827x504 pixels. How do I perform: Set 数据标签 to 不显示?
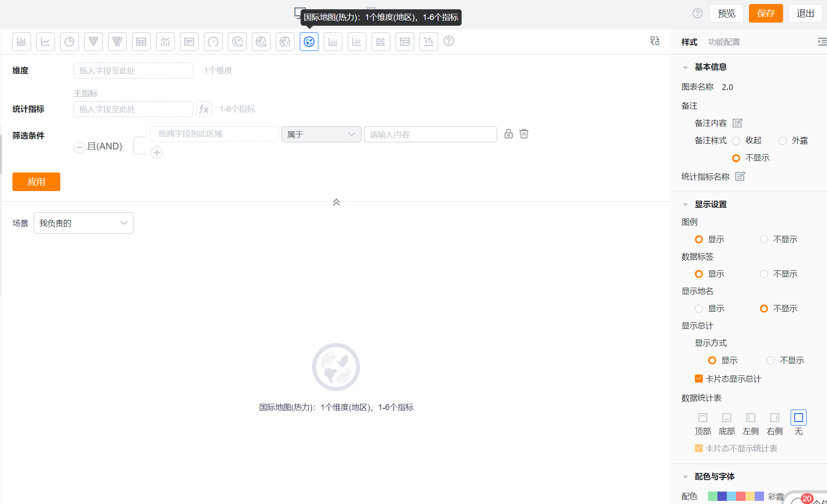click(764, 274)
